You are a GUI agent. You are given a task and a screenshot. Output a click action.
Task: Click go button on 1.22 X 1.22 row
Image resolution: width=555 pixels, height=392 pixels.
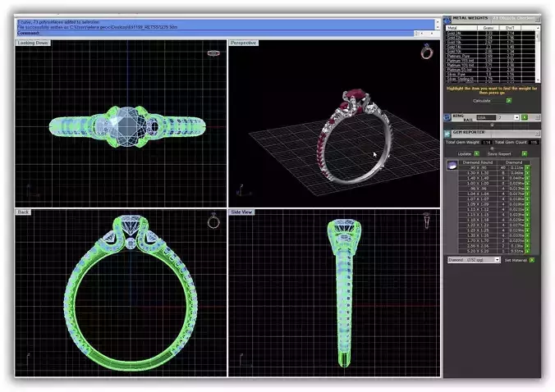527,226
